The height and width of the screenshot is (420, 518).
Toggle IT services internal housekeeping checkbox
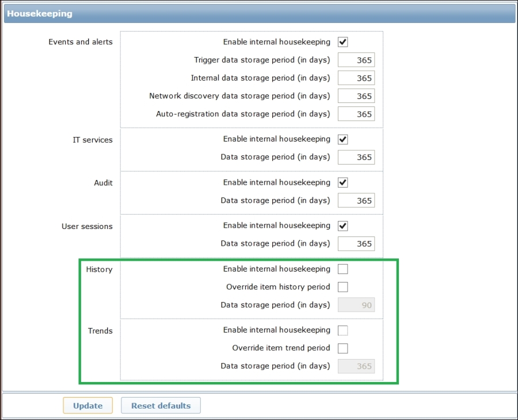[x=343, y=139]
